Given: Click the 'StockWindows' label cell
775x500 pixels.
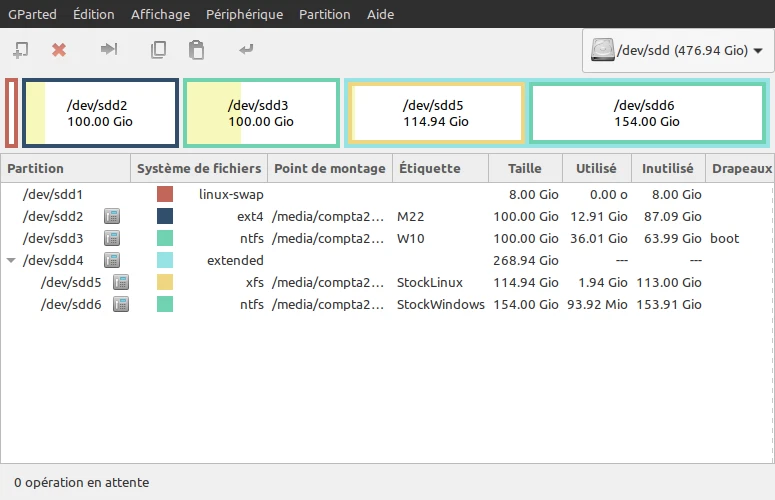Looking at the screenshot, I should (x=441, y=304).
